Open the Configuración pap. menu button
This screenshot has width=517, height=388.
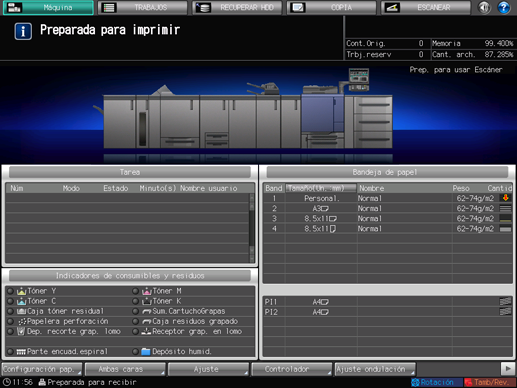point(42,369)
